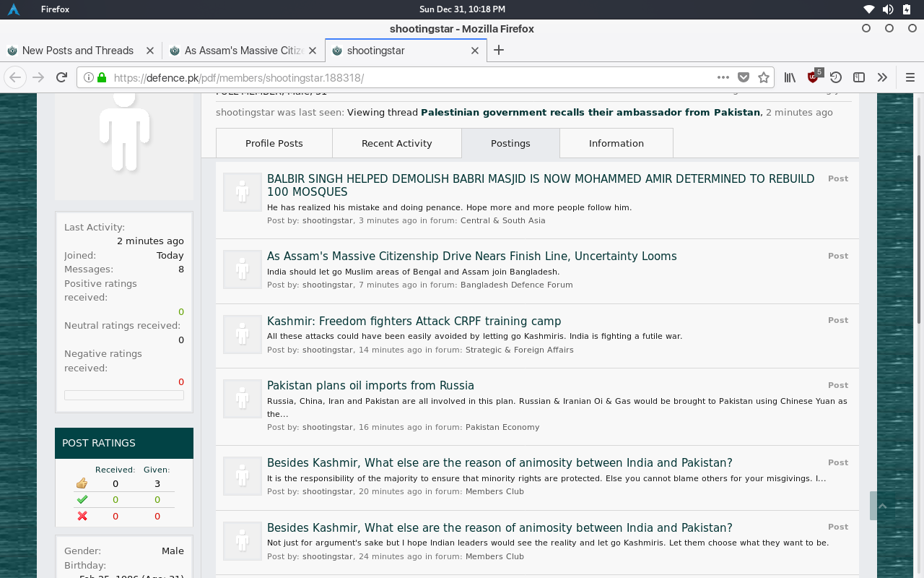Viewport: 924px width, 578px height.
Task: Go to Pakistan Economy forum link
Action: coord(502,427)
